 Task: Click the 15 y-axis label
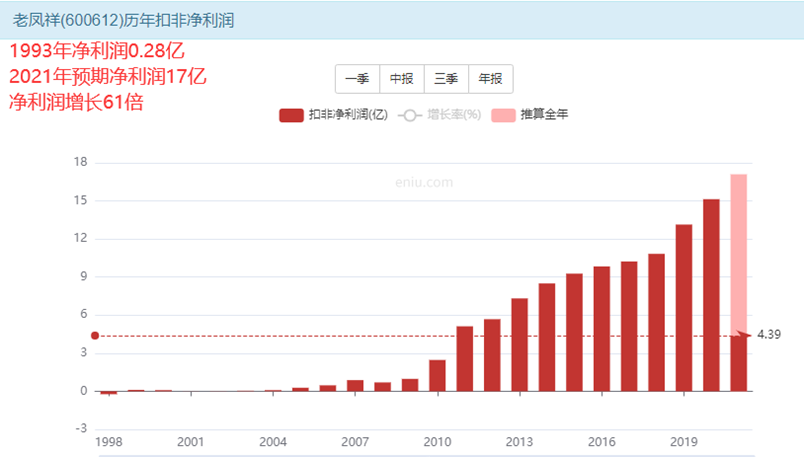click(81, 201)
